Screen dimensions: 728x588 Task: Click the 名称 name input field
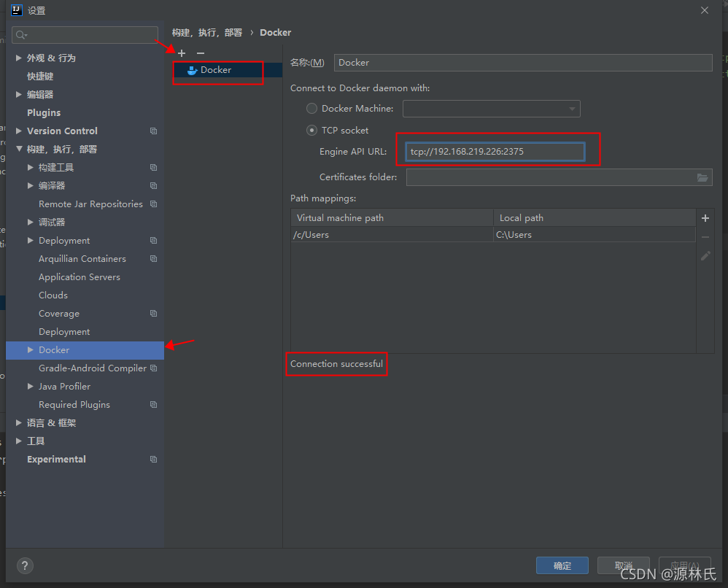(523, 63)
